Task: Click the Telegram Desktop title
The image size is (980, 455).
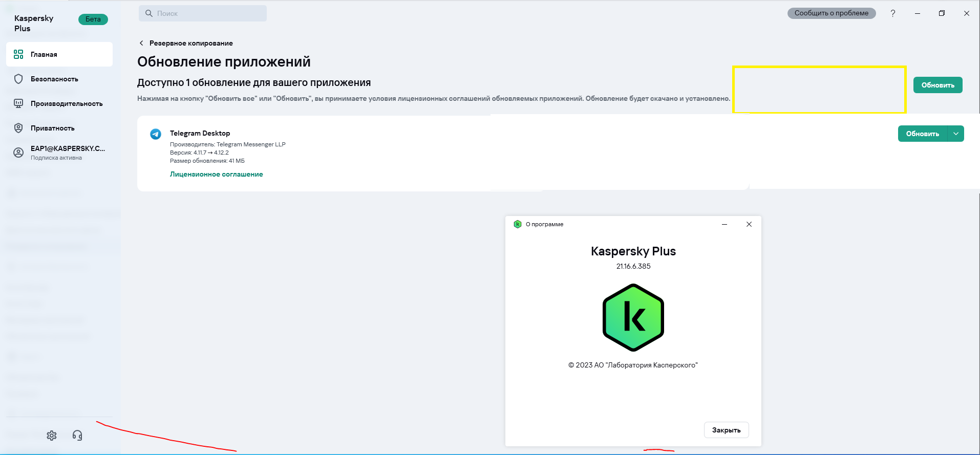Action: click(200, 133)
